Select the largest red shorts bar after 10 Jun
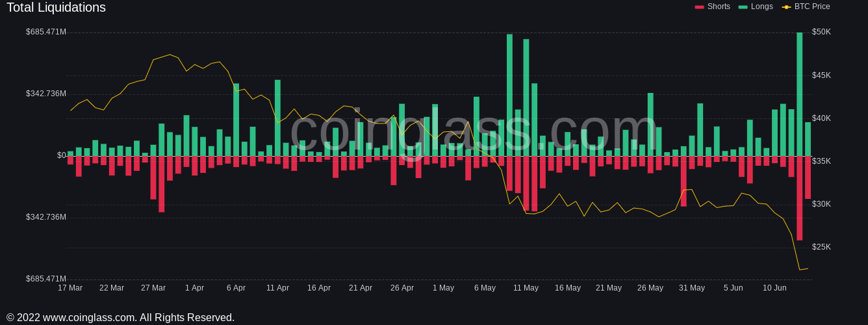Image resolution: width=868 pixels, height=325 pixels. pos(799,198)
